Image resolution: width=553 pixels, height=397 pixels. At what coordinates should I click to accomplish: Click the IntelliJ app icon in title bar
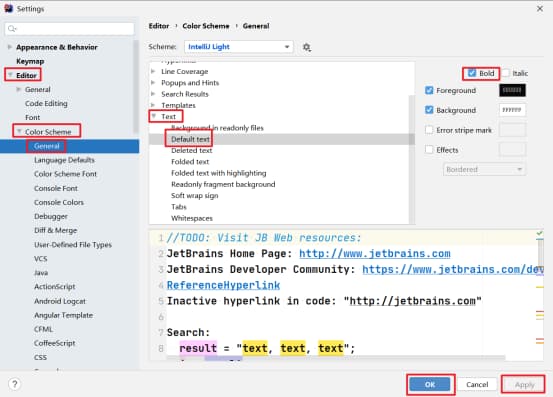click(8, 8)
